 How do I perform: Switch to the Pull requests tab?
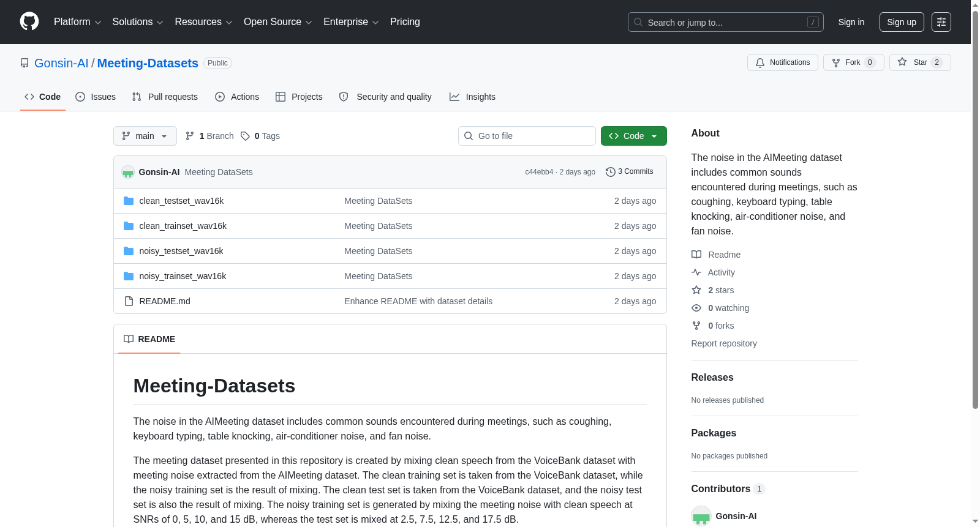[x=165, y=97]
